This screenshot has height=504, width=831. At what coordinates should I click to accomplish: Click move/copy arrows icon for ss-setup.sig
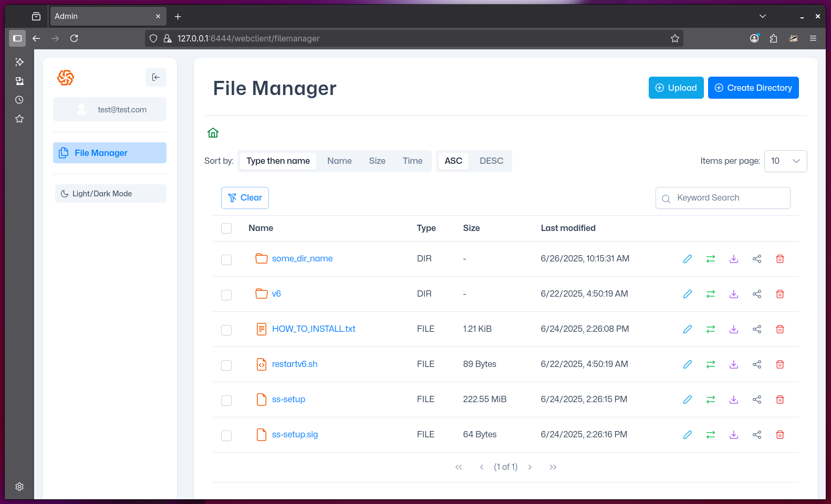pyautogui.click(x=710, y=435)
